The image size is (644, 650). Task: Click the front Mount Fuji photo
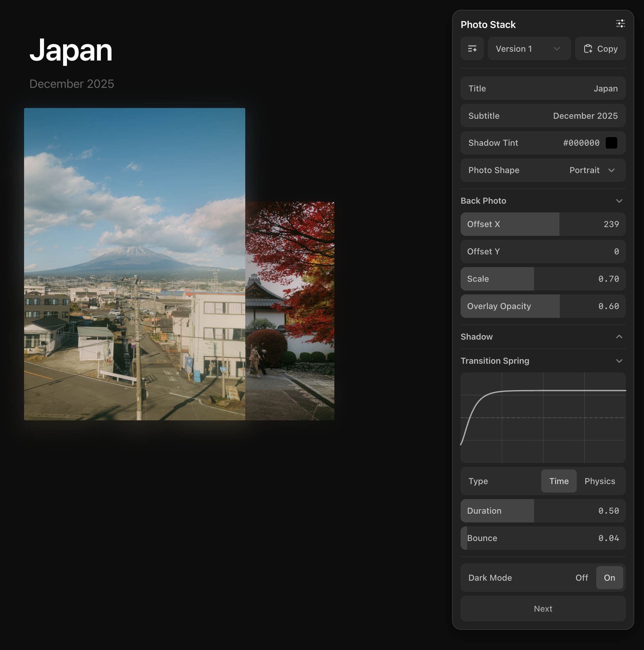[x=135, y=264]
